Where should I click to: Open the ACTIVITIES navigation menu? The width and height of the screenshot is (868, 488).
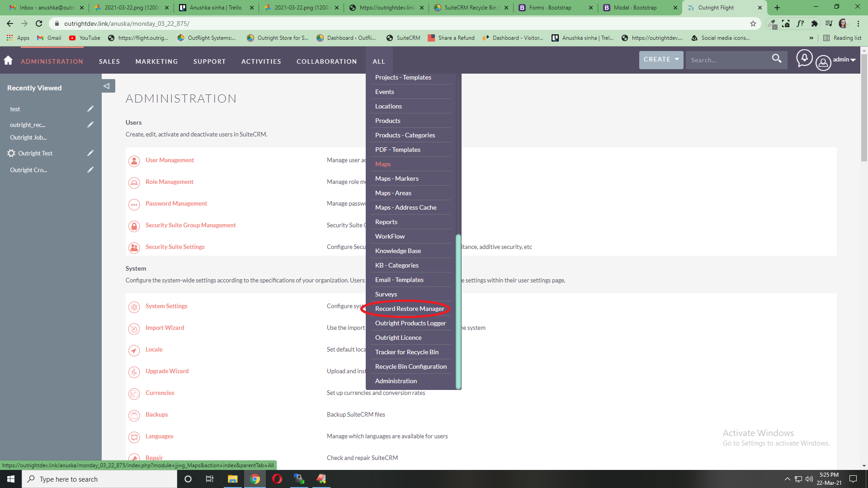point(261,61)
